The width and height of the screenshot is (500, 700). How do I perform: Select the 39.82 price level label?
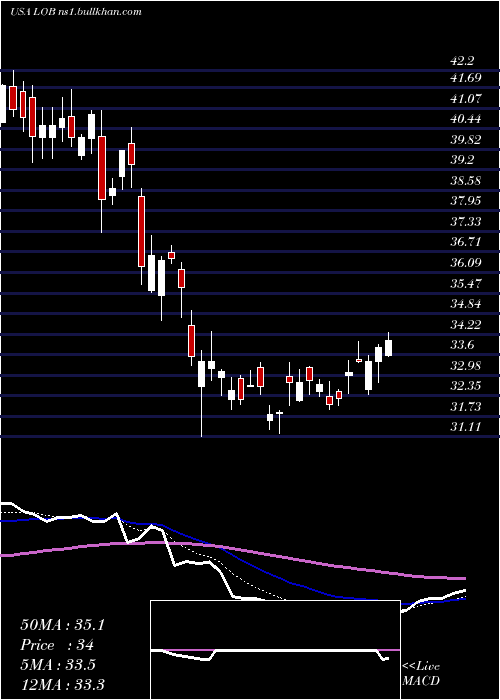click(466, 140)
